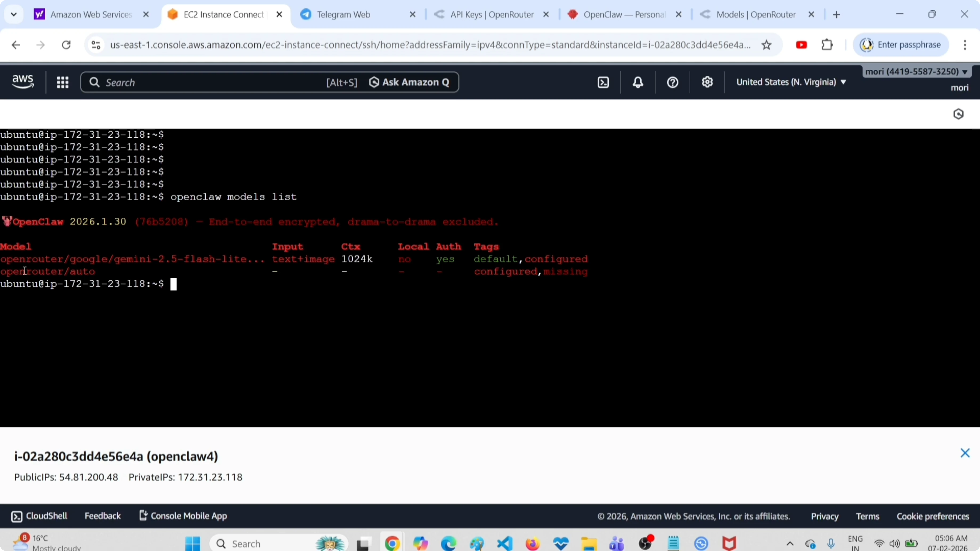
Task: Bookmark this page using the star icon
Action: pos(767,44)
